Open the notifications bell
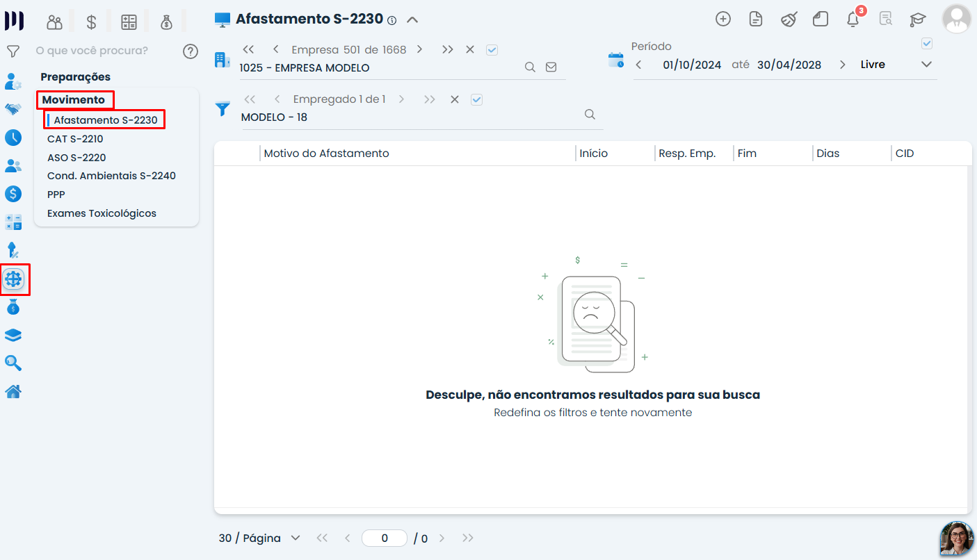This screenshot has width=977, height=560. pos(853,19)
